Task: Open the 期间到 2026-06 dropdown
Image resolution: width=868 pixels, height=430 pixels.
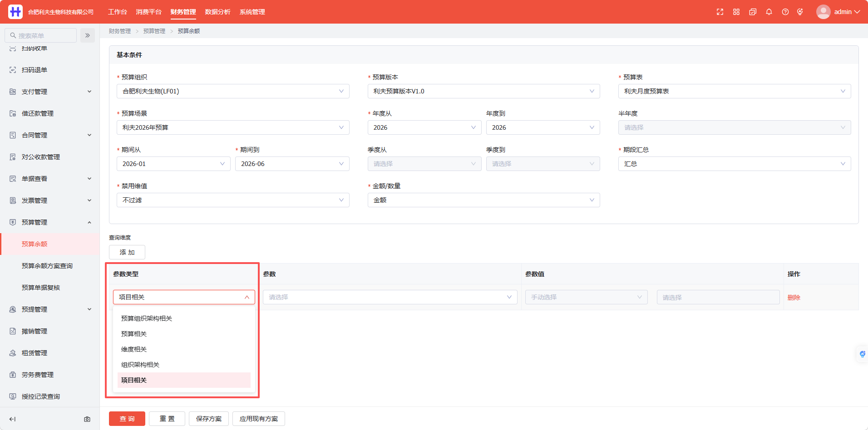Action: [292, 164]
